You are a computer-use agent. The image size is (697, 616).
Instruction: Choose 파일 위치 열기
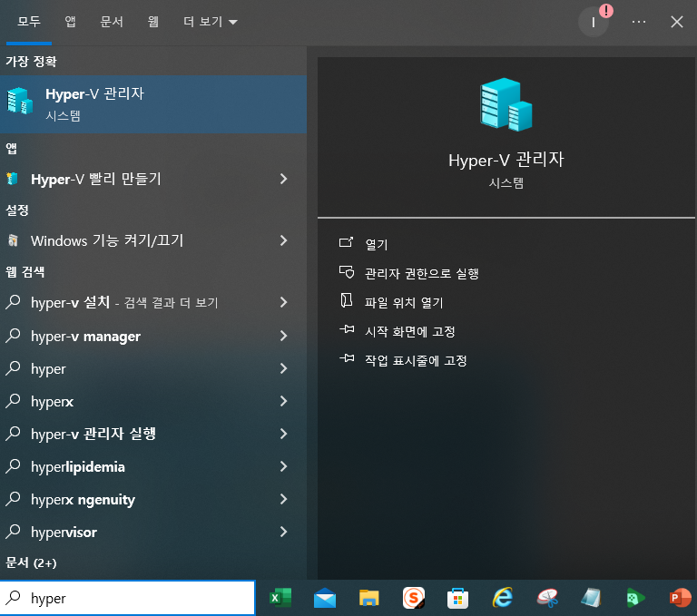click(x=404, y=302)
